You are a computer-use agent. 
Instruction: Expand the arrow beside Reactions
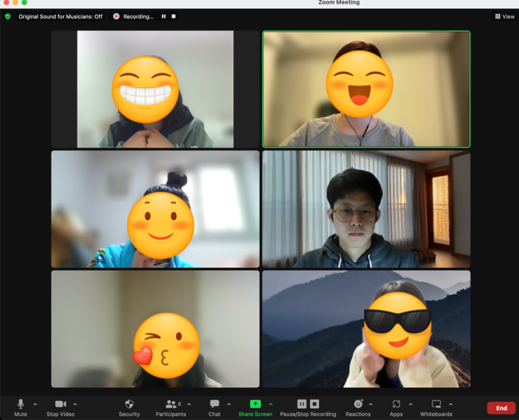pos(371,404)
